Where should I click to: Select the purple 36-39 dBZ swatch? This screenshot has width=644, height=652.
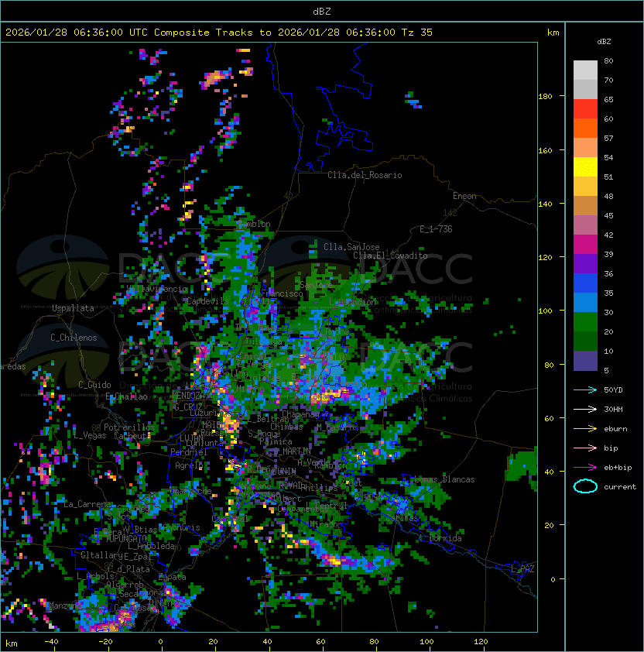click(585, 263)
